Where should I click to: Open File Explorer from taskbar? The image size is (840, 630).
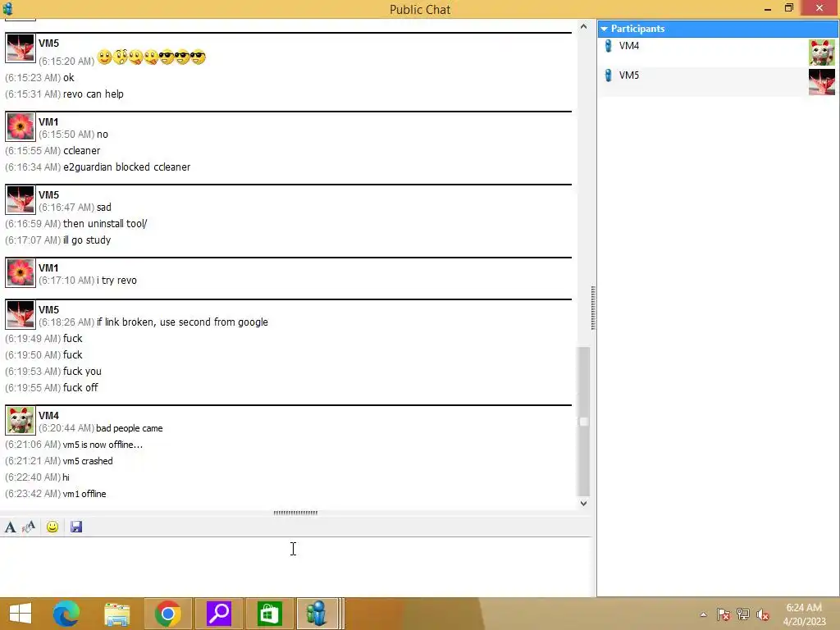116,614
